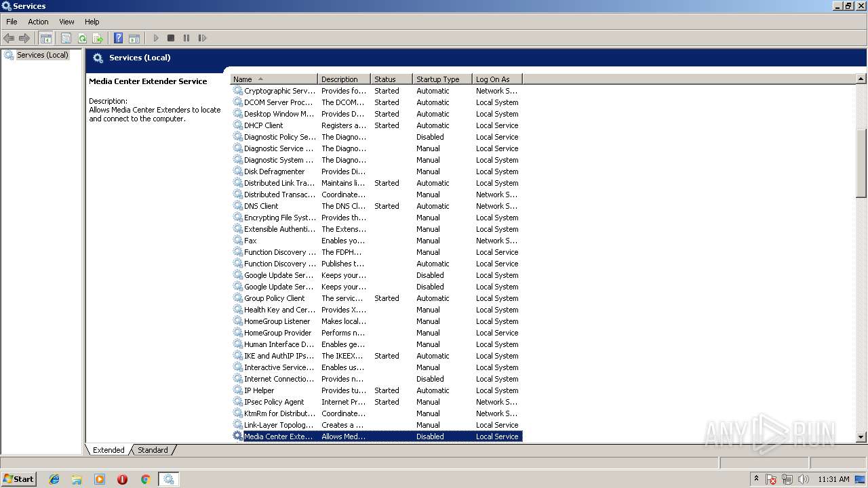
Task: Select DCOM Server Process Launcher row text
Action: [x=278, y=102]
